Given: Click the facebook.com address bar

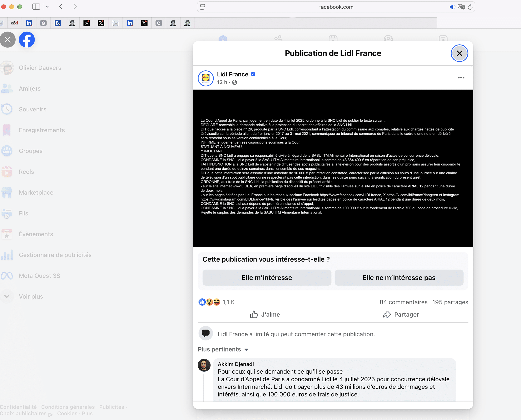Looking at the screenshot, I should [336, 7].
